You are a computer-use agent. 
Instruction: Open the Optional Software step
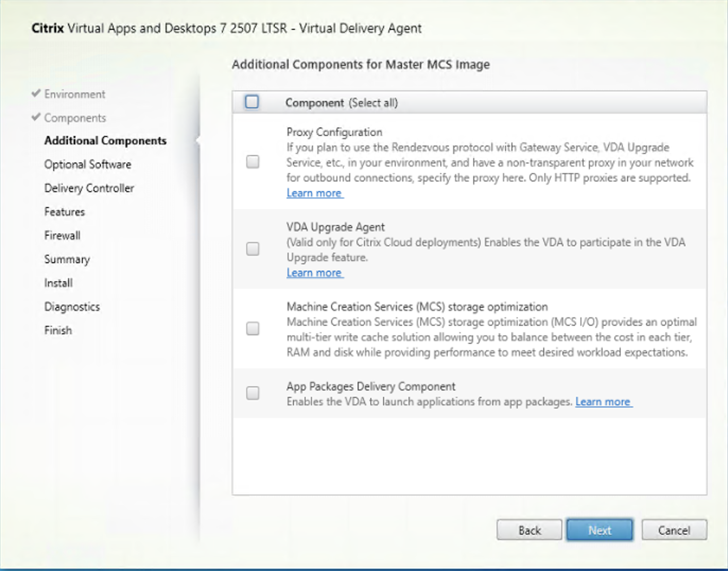tap(87, 164)
